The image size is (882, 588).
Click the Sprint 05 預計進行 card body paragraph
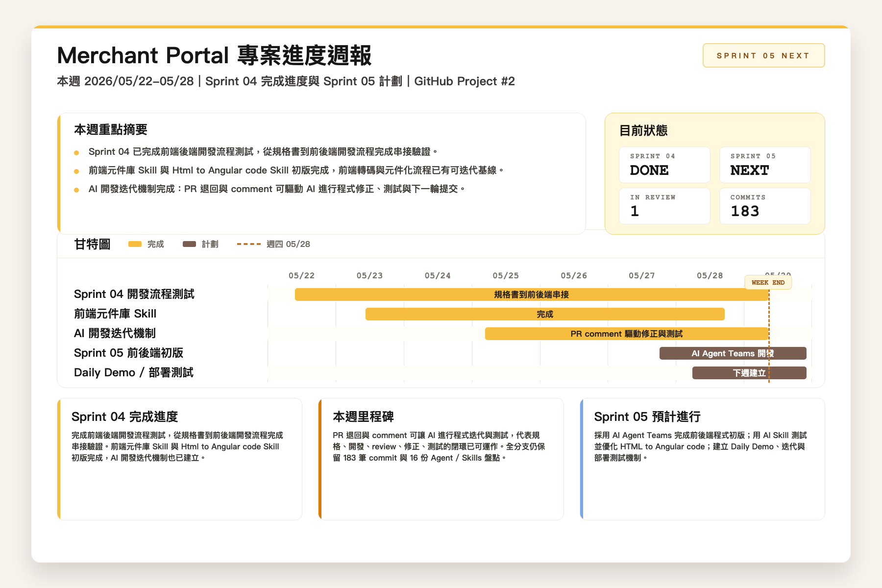(x=700, y=446)
